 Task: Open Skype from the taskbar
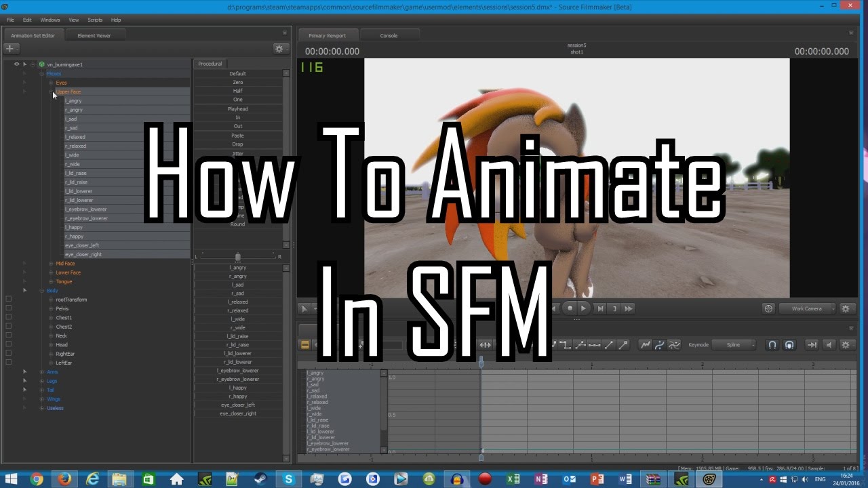point(289,479)
